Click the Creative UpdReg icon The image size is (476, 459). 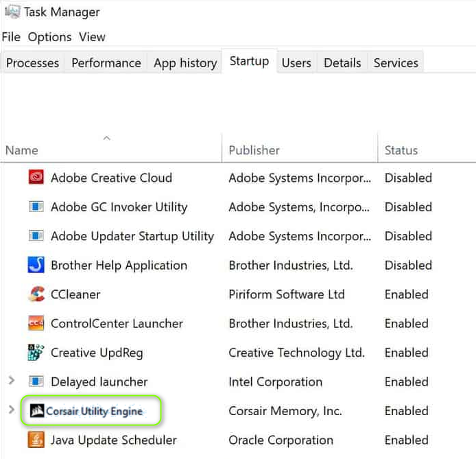click(x=36, y=353)
